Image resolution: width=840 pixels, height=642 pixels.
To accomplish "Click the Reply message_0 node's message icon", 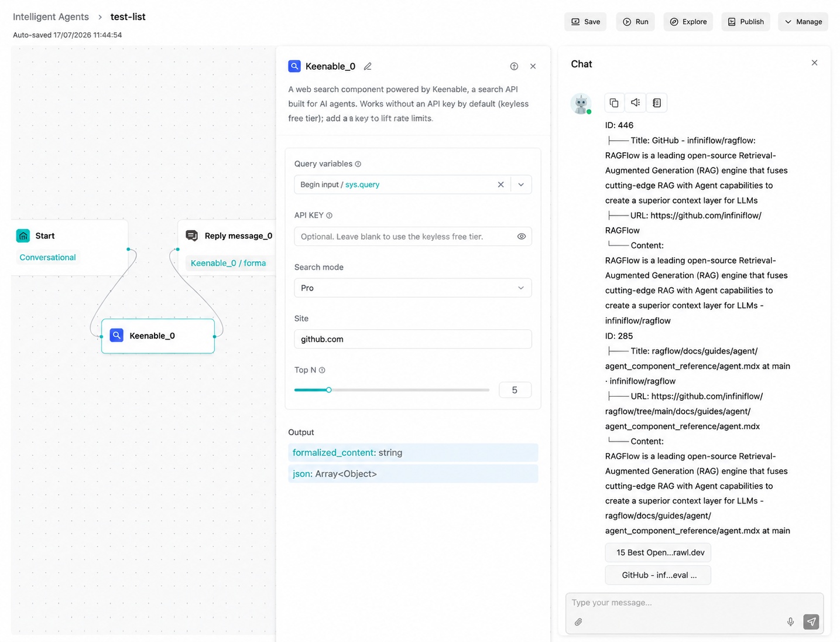I will pyautogui.click(x=191, y=235).
